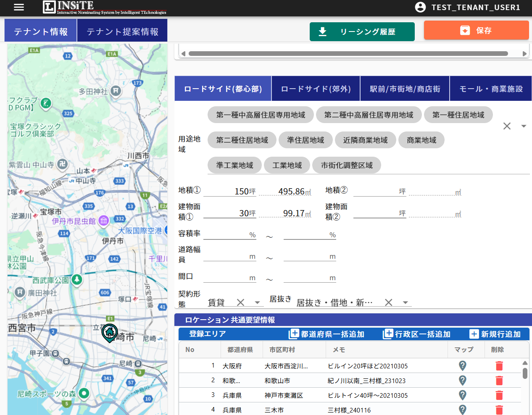This screenshot has height=415, width=532.
Task: Clear all 用途地域 selections with X
Action: coord(507,126)
